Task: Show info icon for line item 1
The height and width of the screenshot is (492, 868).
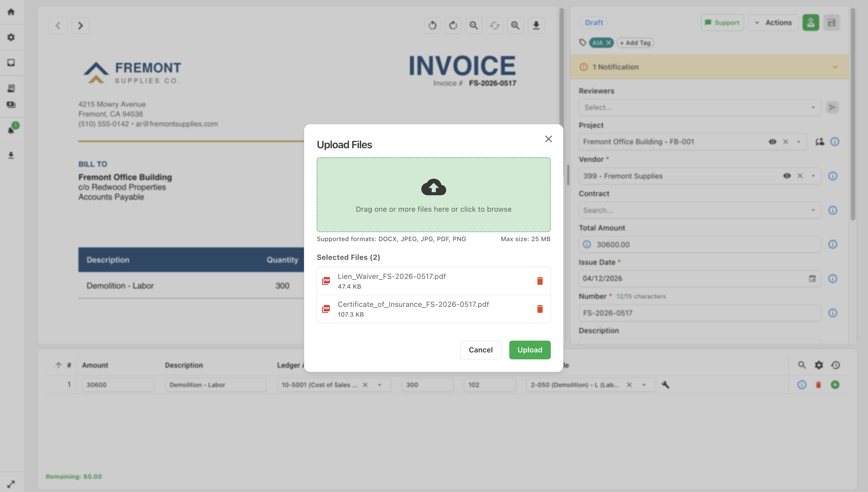Action: pyautogui.click(x=802, y=384)
